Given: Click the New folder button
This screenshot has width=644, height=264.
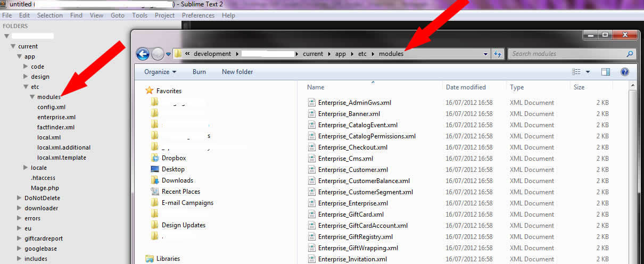Looking at the screenshot, I should coord(237,72).
